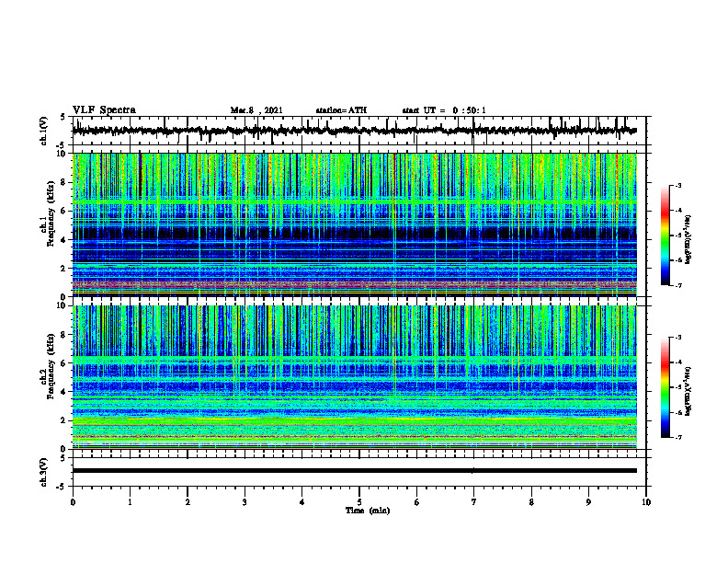Click time axis tick label "10"
The width and height of the screenshot is (728, 563).
click(x=646, y=502)
